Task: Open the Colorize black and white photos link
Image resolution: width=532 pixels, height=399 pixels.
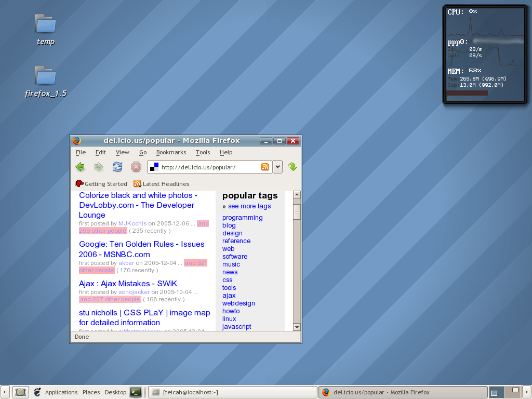Action: tap(138, 205)
